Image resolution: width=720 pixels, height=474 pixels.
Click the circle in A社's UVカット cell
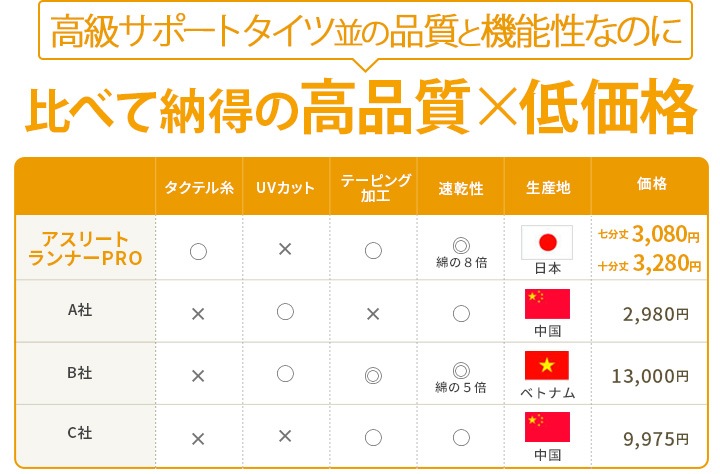285,312
